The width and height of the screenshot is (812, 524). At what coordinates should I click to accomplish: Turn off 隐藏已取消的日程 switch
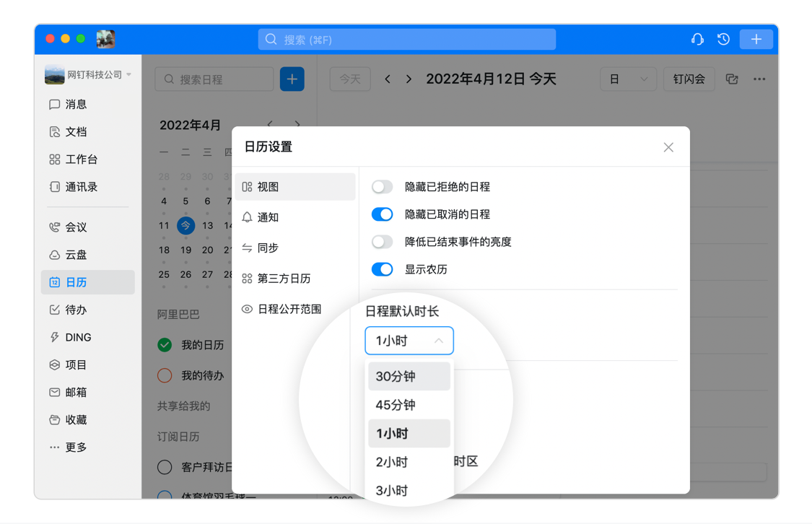(x=382, y=214)
